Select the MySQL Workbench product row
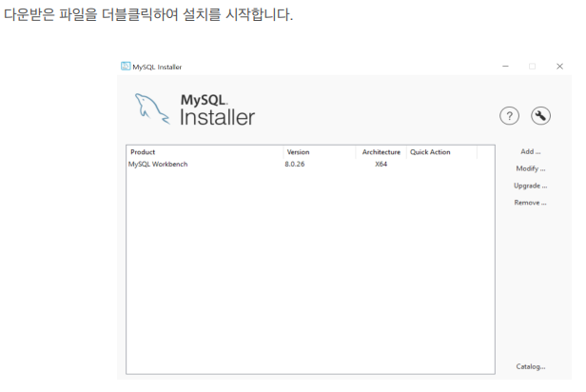586x392 pixels. (x=310, y=164)
